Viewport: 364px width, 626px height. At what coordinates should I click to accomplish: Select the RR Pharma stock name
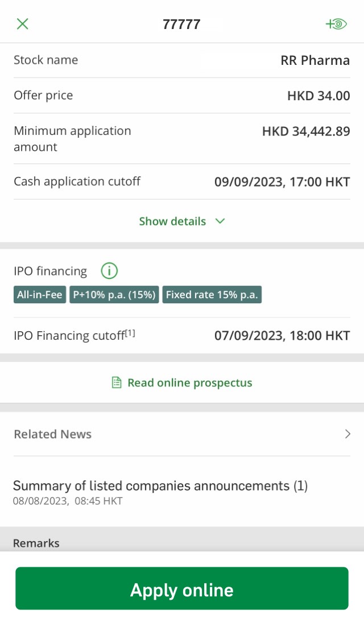(x=315, y=60)
